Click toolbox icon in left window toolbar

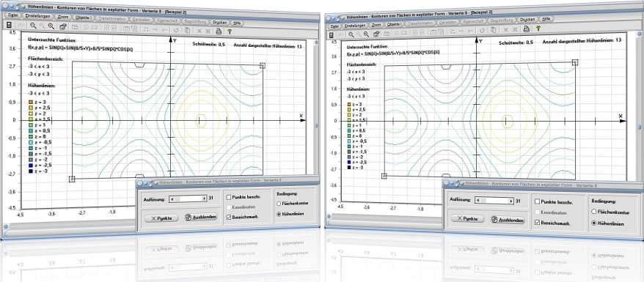pyautogui.click(x=63, y=26)
